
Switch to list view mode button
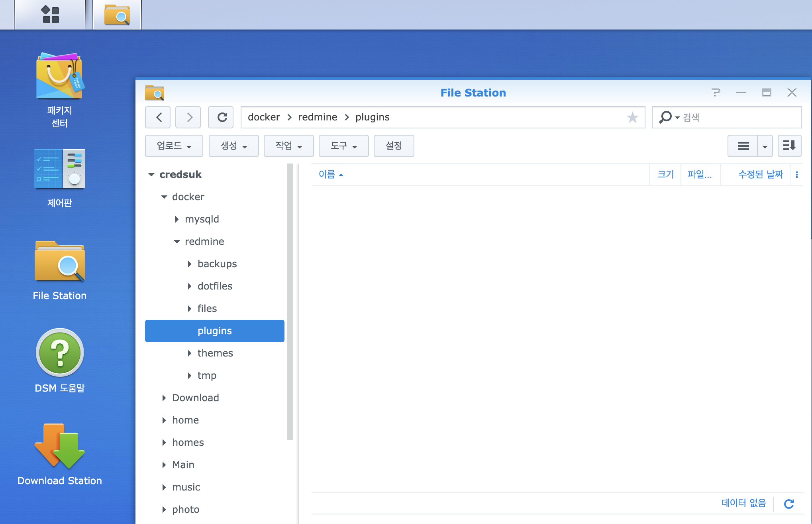point(743,146)
